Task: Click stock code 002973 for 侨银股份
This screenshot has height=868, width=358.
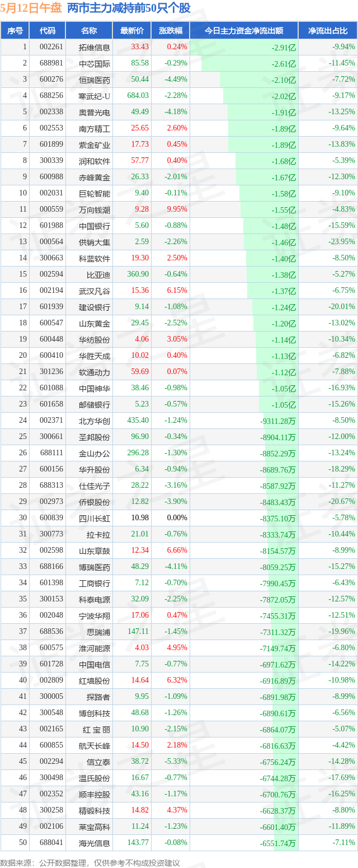Action: click(51, 502)
